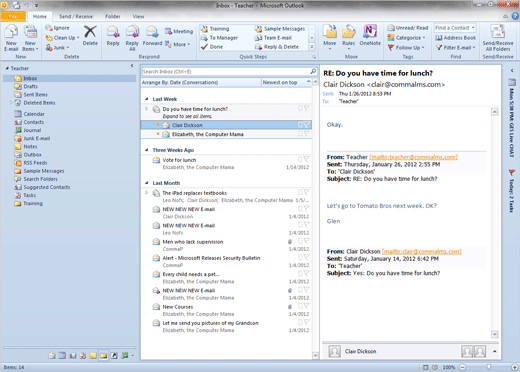Viewport: 520px width, 372px height.
Task: Flag the New Courses message
Action: (306, 306)
